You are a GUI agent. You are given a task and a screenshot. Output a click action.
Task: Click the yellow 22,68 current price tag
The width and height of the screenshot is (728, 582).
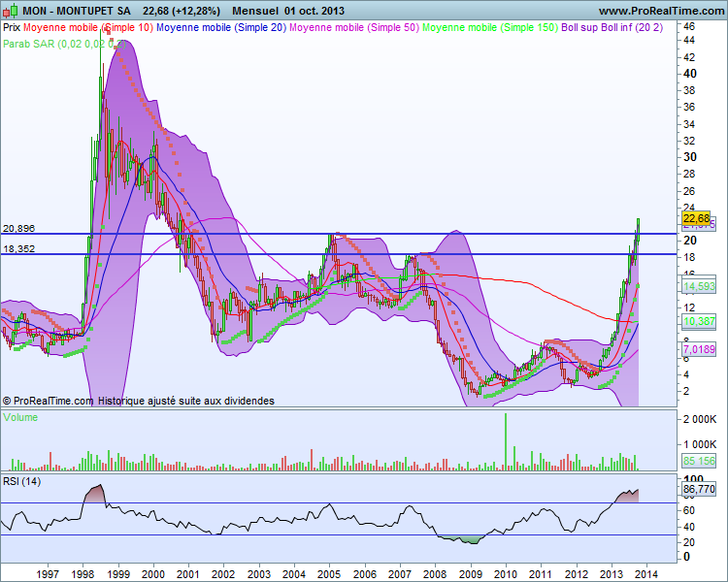click(x=696, y=218)
